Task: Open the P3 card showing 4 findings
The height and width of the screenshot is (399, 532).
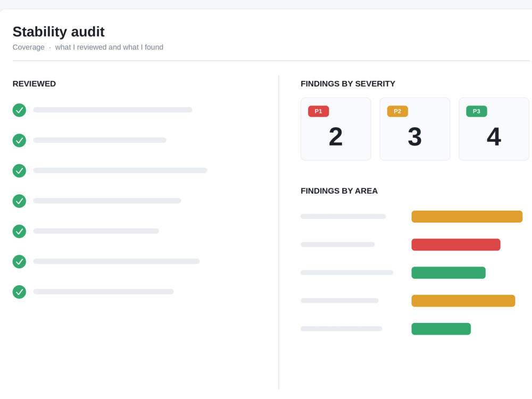Action: coord(494,129)
